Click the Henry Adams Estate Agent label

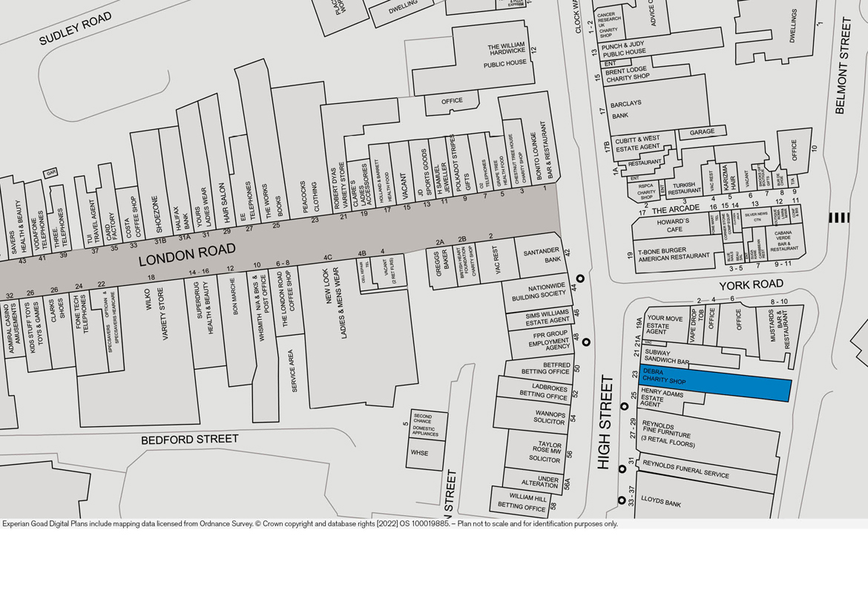click(662, 397)
